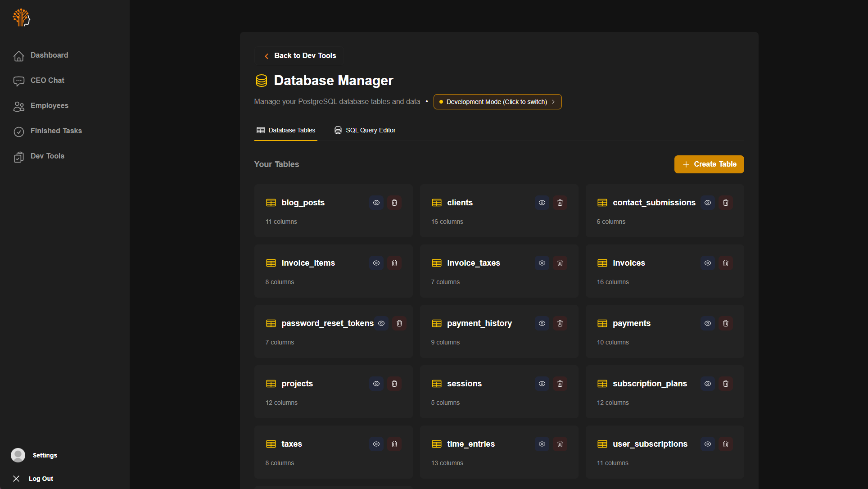The height and width of the screenshot is (489, 868).
Task: Open Settings next to user avatar
Action: [45, 455]
